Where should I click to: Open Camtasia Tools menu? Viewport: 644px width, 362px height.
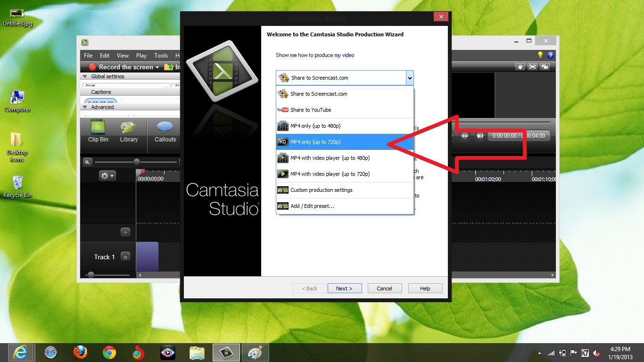(161, 55)
